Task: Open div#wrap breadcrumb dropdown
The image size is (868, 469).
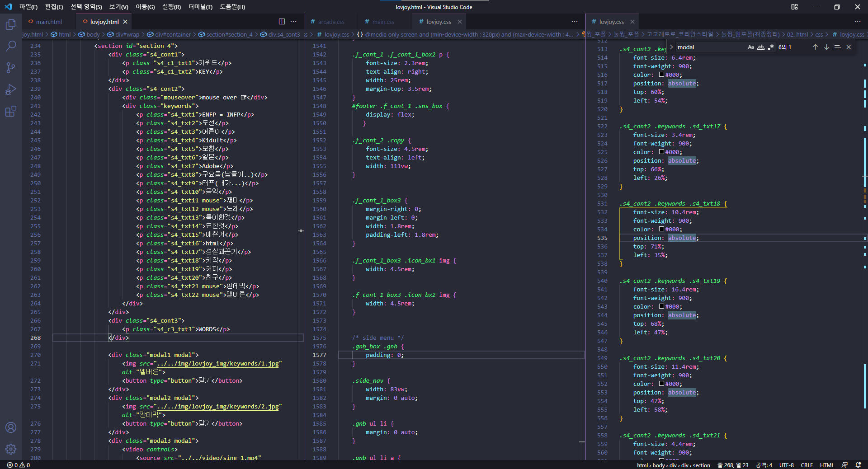Action: click(x=123, y=34)
